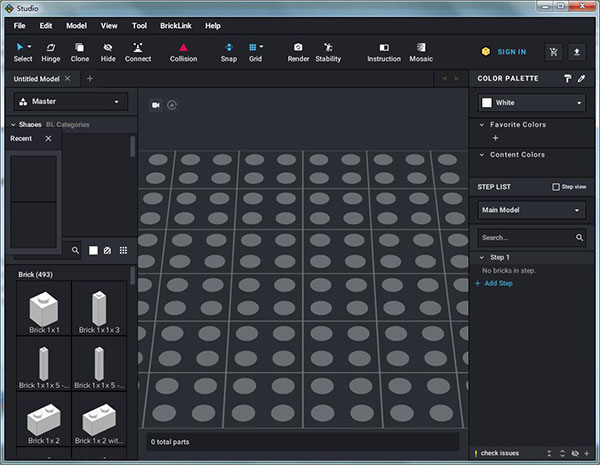Screen dimensions: 600x465
Task: Switch to BL Categories view
Action: point(68,125)
